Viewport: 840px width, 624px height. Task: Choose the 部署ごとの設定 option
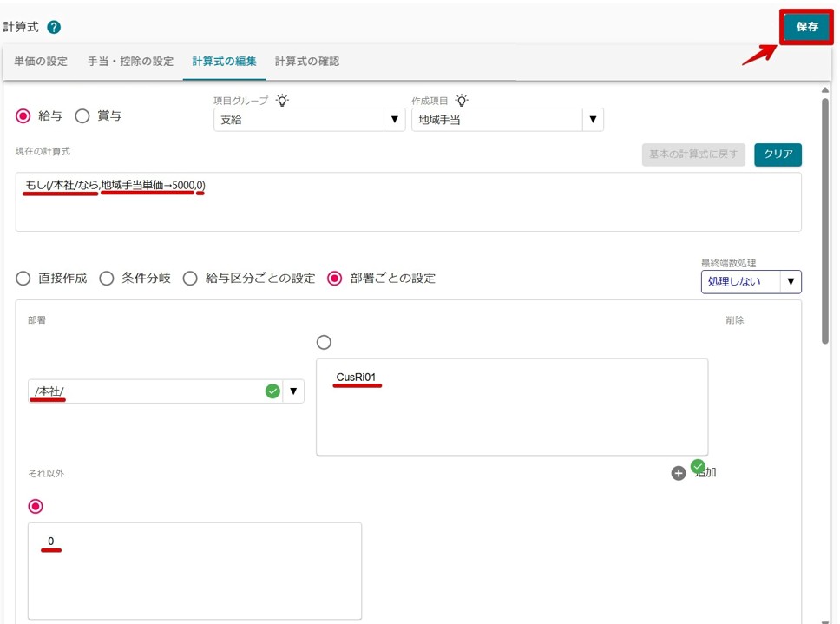pyautogui.click(x=335, y=278)
